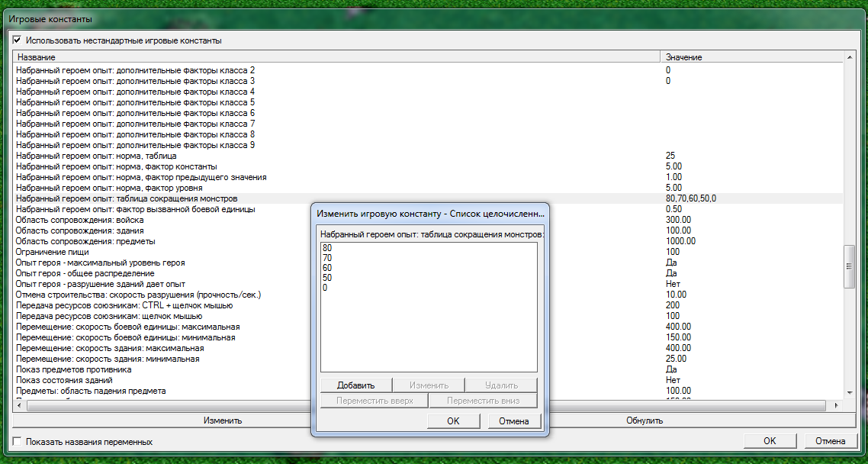868x464 pixels.
Task: Toggle 'Показать названия переменных' checkbox
Action: (x=17, y=442)
